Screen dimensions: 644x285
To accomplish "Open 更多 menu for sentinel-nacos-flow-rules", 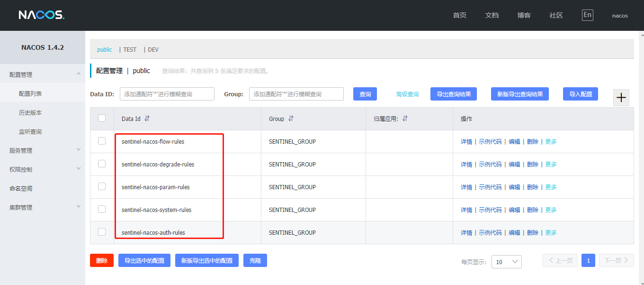I will (551, 141).
